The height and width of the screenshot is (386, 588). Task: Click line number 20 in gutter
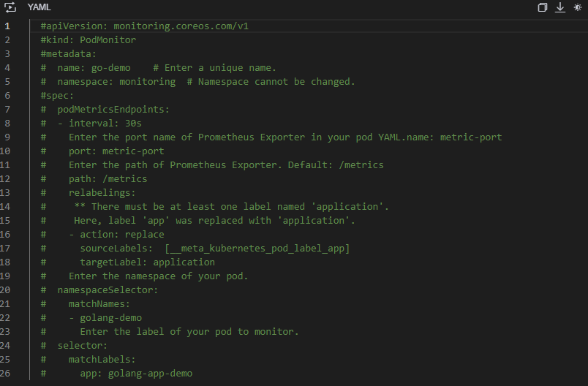(5, 289)
